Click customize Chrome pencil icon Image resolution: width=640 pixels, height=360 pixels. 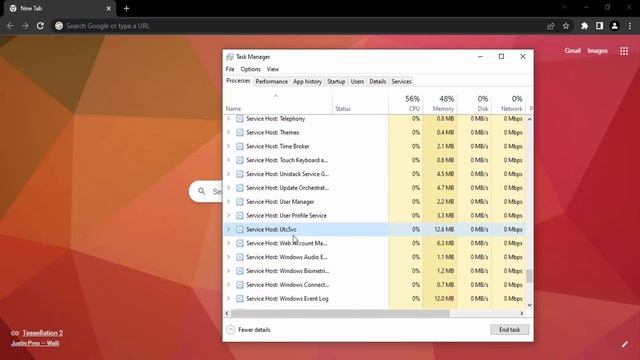coord(624,344)
